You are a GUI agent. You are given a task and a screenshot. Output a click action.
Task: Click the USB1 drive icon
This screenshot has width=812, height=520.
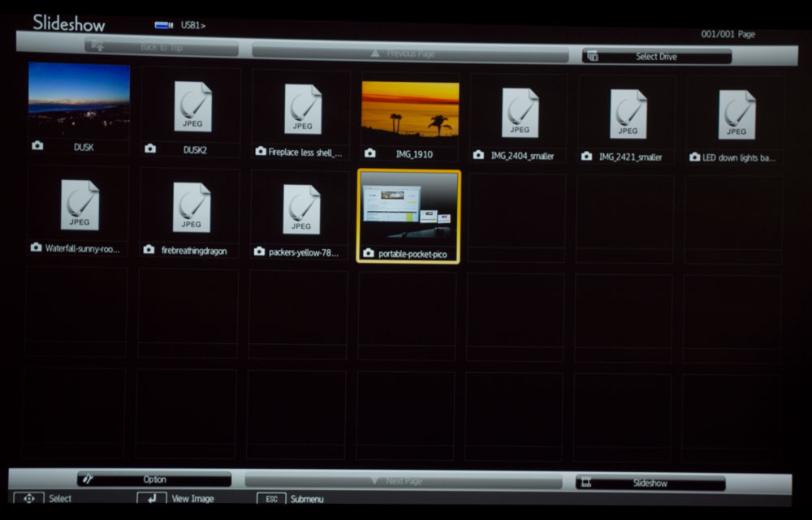(164, 25)
